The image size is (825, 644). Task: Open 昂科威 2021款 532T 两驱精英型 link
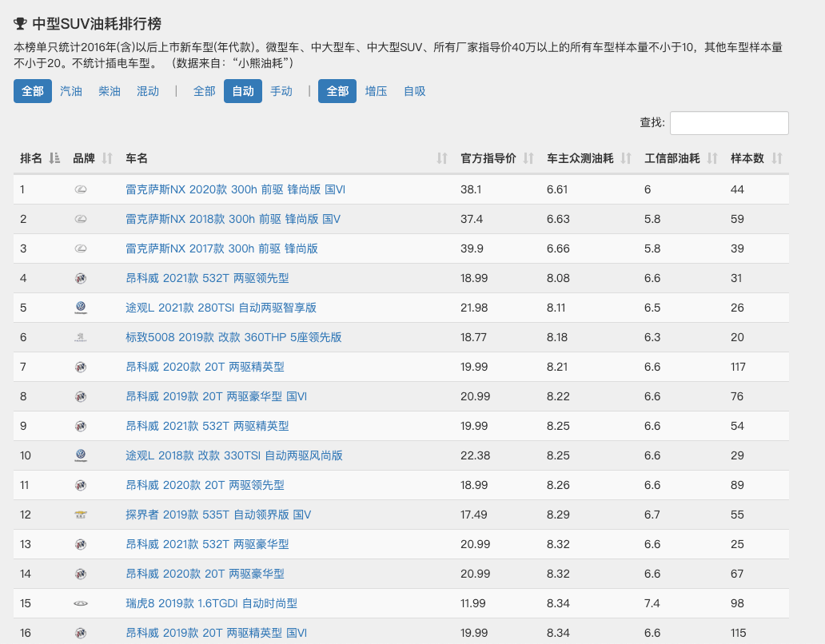pyautogui.click(x=207, y=426)
